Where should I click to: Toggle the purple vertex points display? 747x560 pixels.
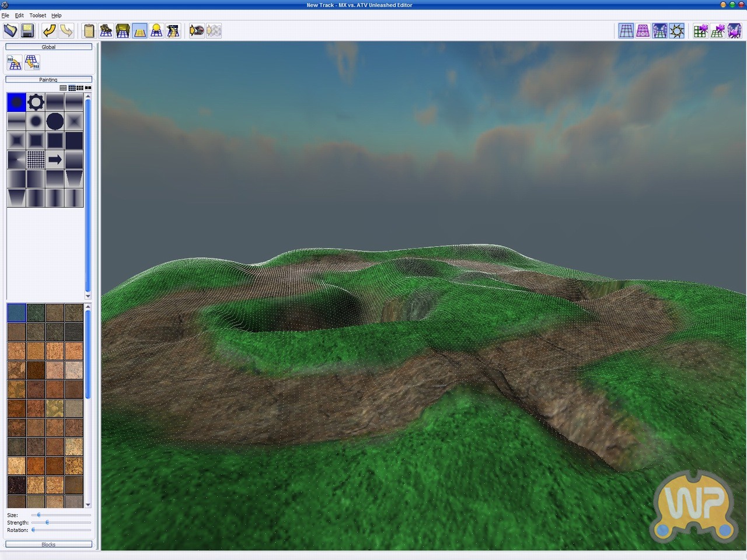[643, 31]
